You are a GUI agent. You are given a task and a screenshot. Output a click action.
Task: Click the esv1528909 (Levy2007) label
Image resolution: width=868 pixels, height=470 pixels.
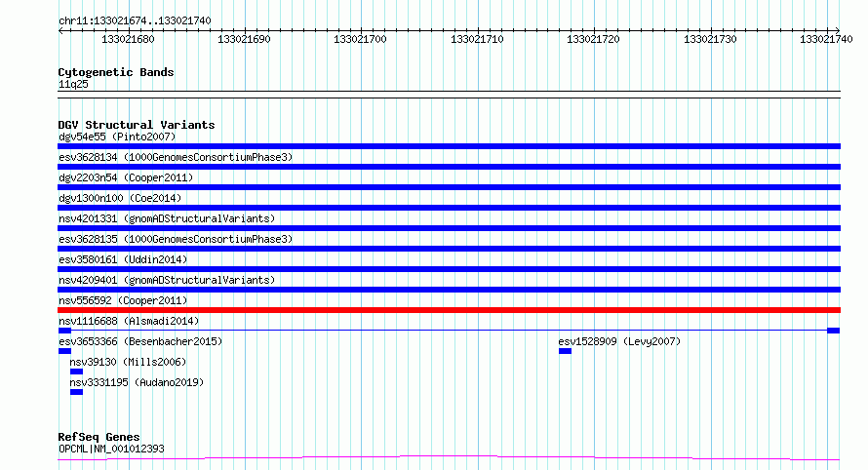pyautogui.click(x=619, y=341)
